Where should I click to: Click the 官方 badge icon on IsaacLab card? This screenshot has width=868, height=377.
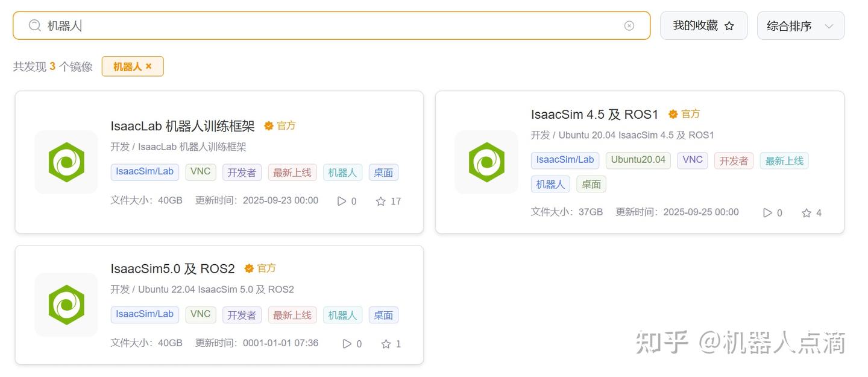tap(269, 126)
